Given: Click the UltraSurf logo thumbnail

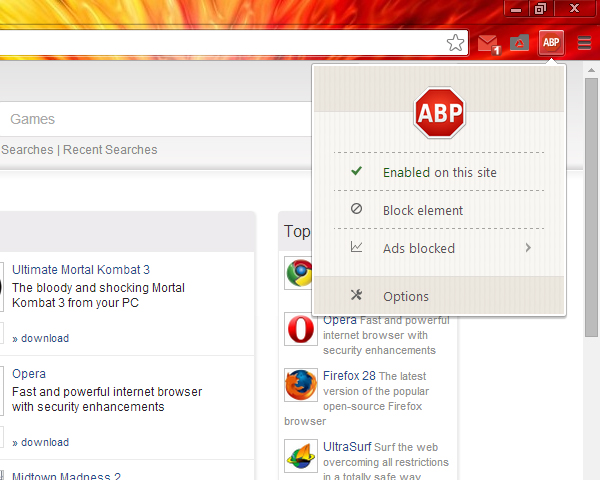Looking at the screenshot, I should coord(301,456).
